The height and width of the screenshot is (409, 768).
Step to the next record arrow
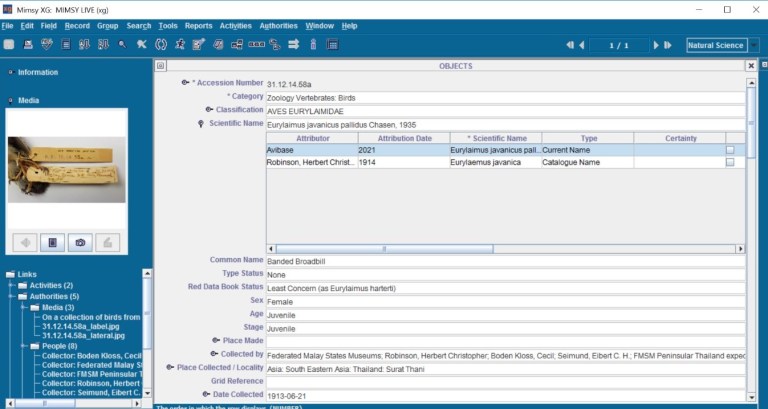(656, 45)
